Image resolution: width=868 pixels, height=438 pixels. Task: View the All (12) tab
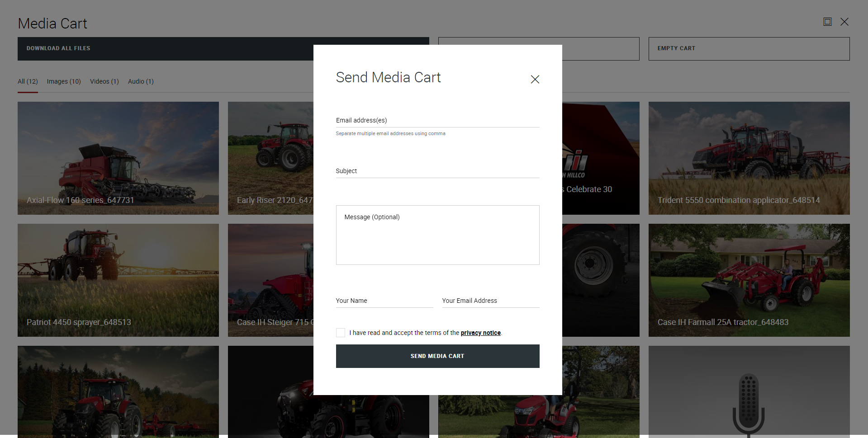click(28, 81)
